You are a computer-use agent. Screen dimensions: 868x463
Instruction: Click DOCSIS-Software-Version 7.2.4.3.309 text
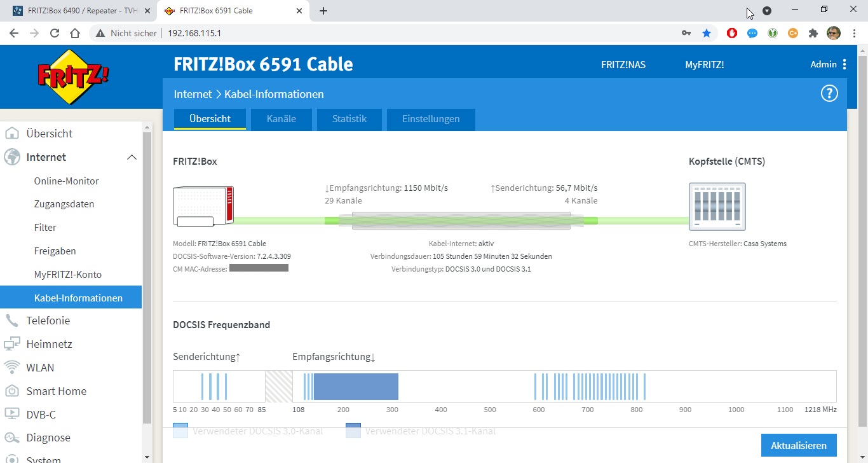click(x=232, y=256)
